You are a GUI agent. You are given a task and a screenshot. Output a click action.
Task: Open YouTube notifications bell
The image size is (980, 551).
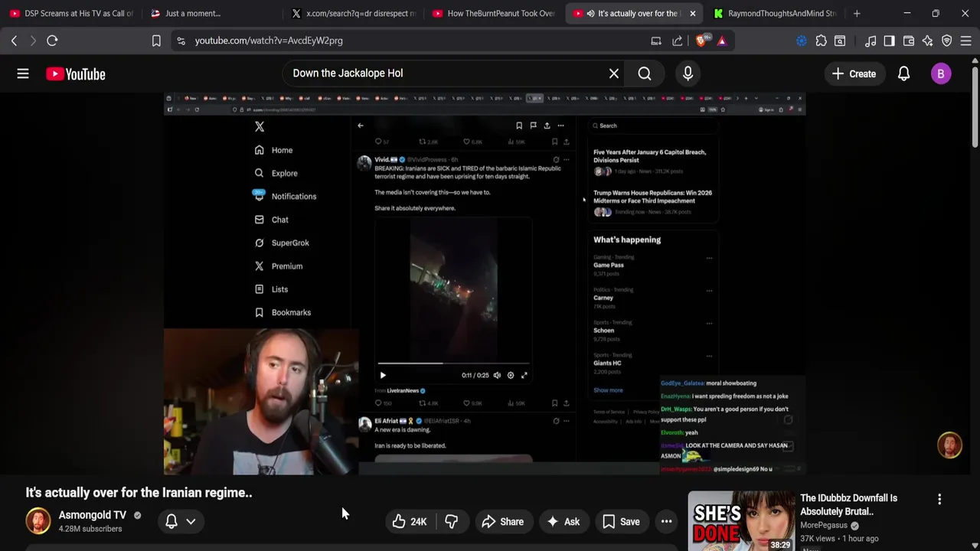click(x=903, y=73)
